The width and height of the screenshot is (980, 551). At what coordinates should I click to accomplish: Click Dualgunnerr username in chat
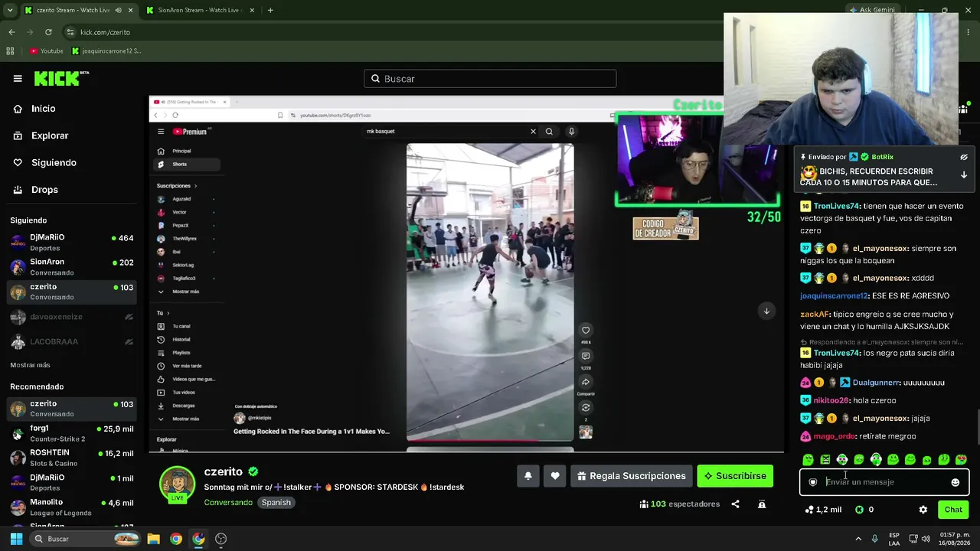[x=876, y=383]
